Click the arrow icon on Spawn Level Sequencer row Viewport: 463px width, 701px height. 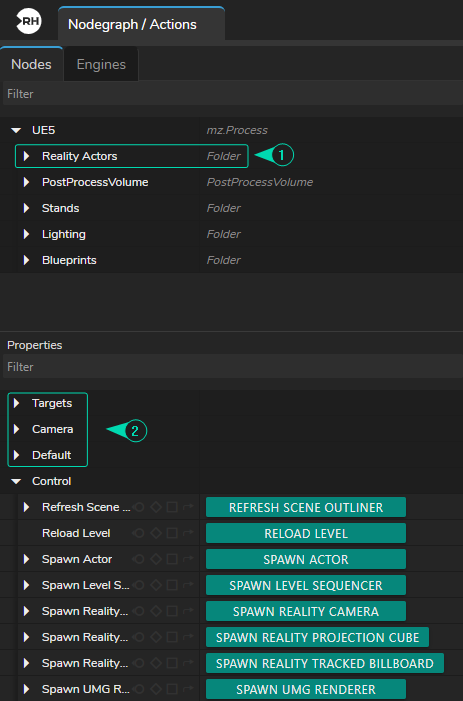click(188, 585)
